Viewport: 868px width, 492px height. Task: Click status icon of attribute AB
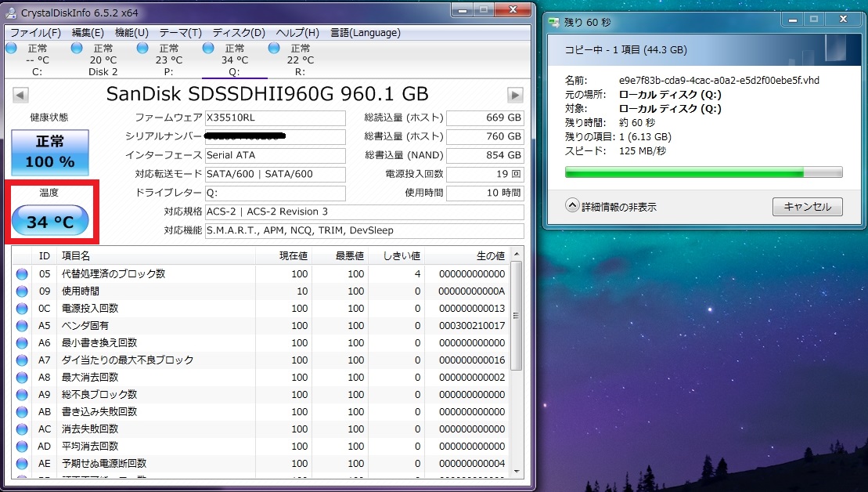22,411
